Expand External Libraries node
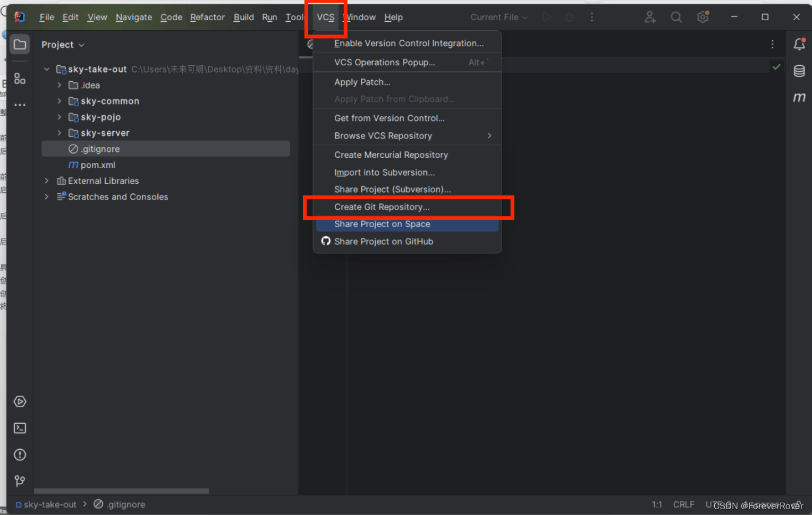This screenshot has height=515, width=812. tap(47, 181)
